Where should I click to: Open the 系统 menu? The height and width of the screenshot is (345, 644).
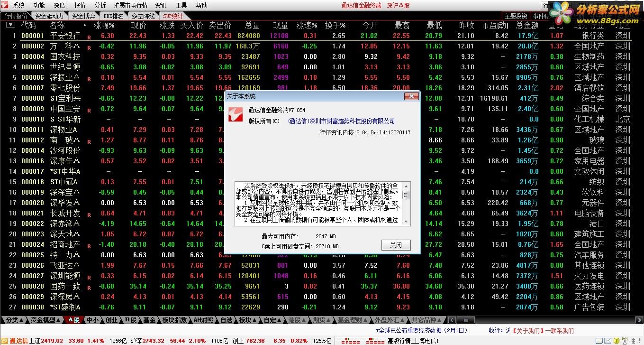[x=19, y=5]
